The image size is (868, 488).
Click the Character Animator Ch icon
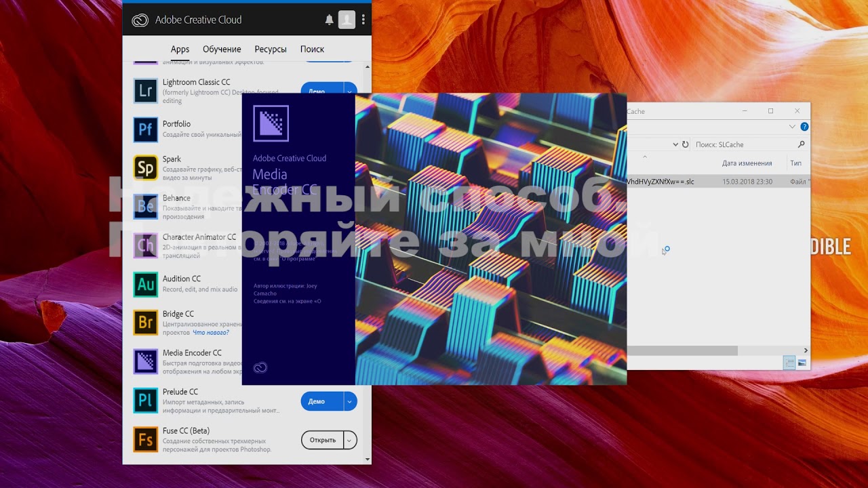tap(146, 245)
